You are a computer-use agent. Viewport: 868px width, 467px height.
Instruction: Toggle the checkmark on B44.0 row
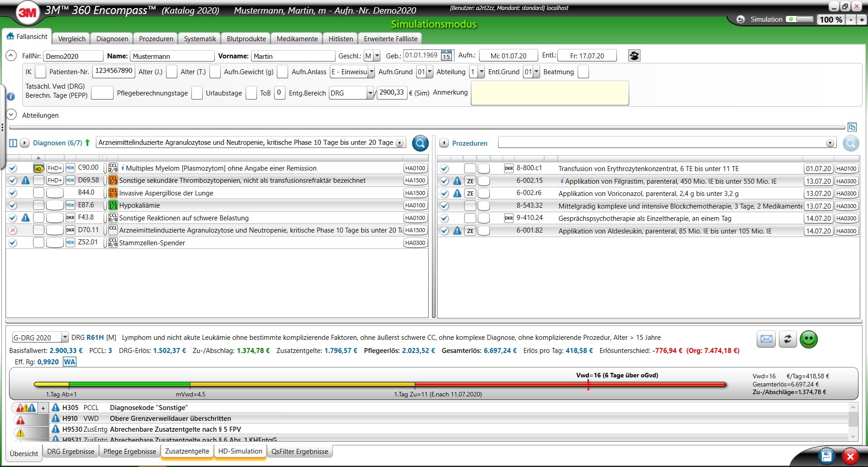click(13, 193)
